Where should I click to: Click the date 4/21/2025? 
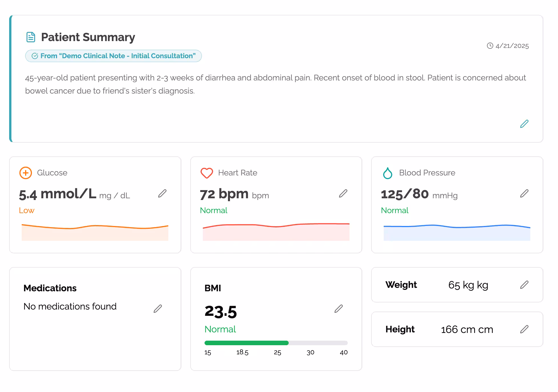(x=512, y=46)
